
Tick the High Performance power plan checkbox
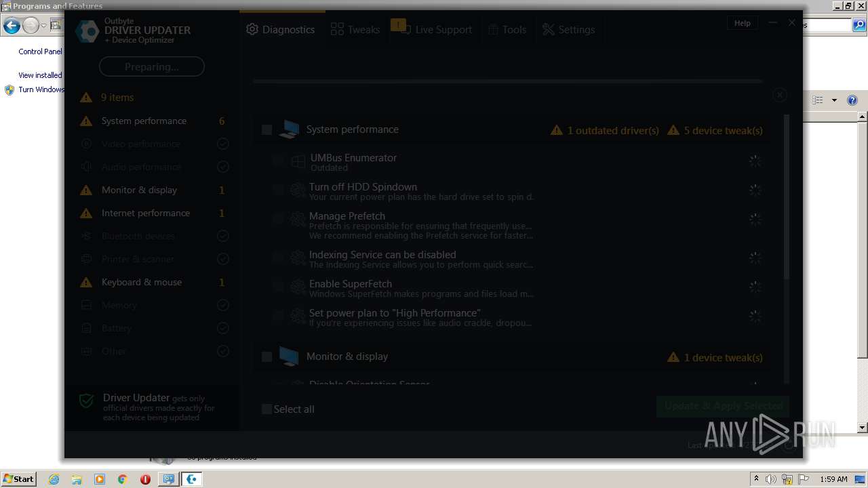coord(277,316)
